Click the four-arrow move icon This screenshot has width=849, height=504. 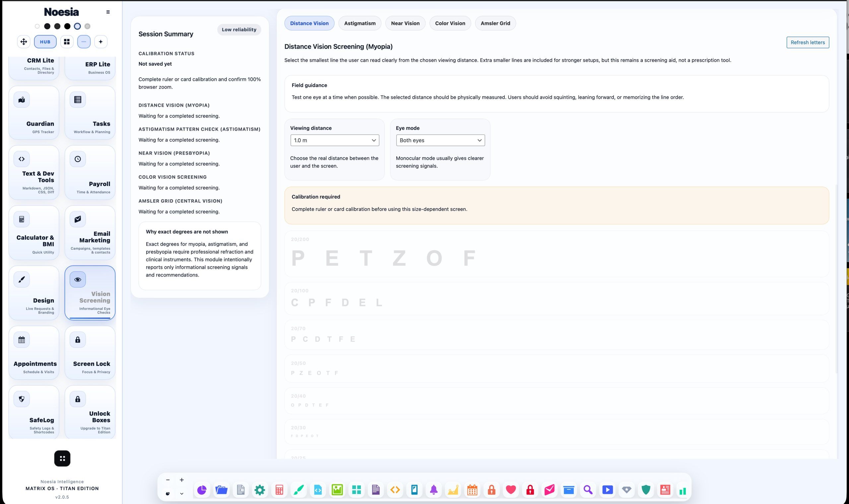pyautogui.click(x=24, y=42)
